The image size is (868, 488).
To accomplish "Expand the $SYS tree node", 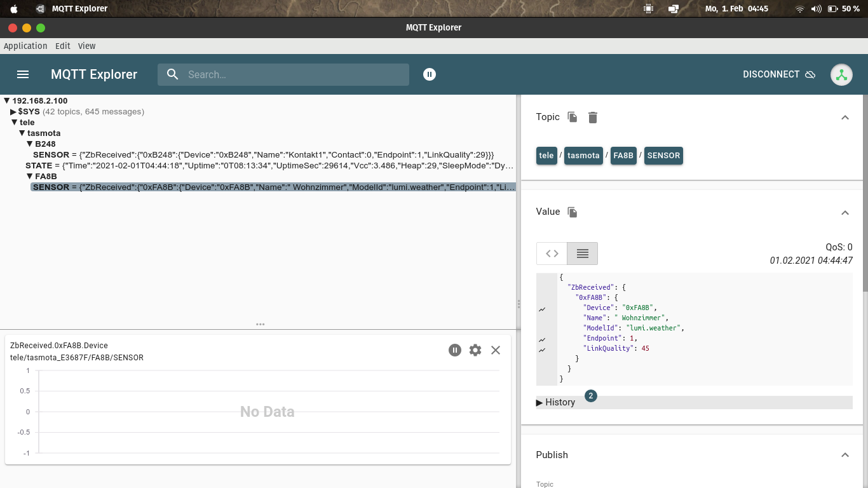I will click(x=13, y=112).
